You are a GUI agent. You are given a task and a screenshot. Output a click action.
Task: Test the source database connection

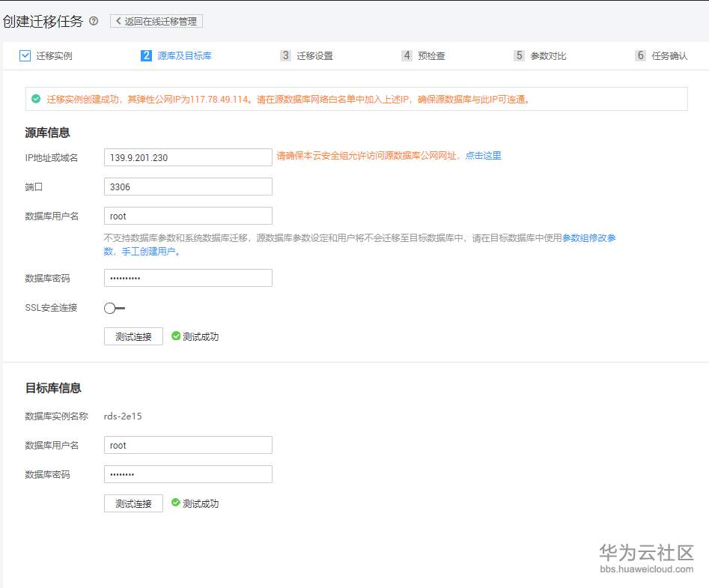(x=133, y=336)
